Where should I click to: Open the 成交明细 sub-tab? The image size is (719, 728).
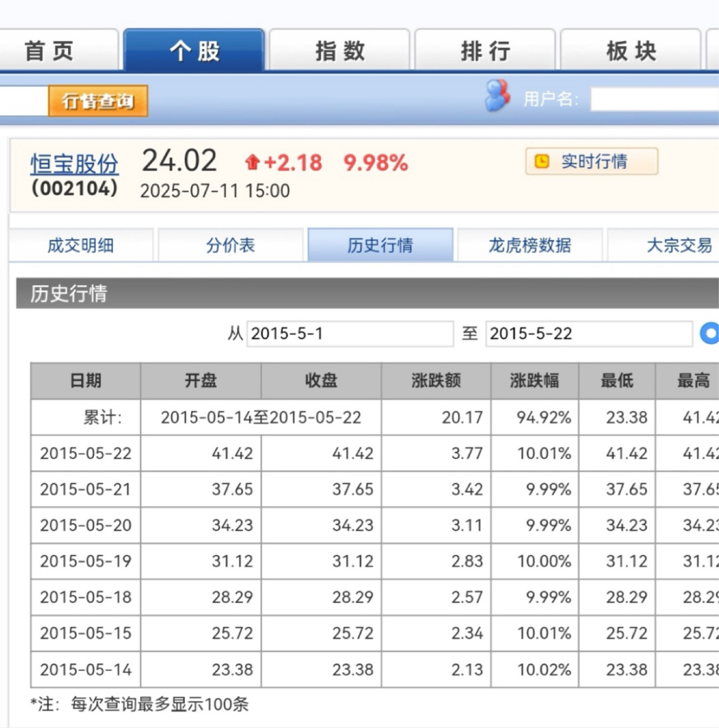coord(81,245)
